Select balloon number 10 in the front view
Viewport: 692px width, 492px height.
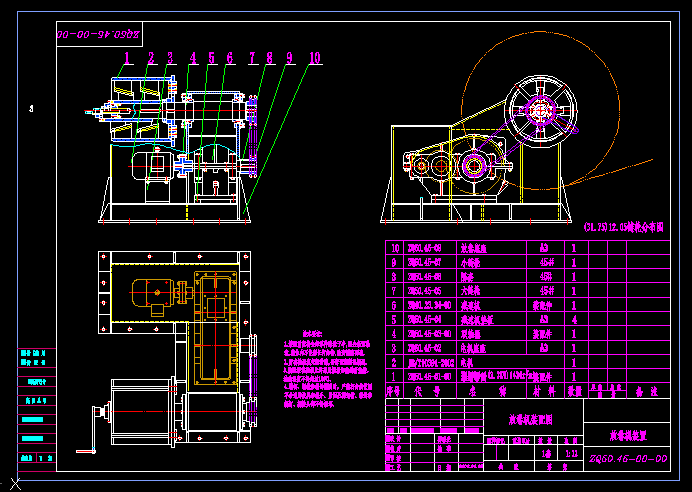click(x=315, y=58)
